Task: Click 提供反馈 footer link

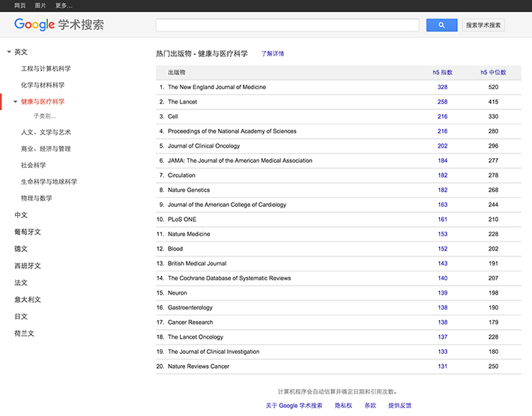Action: pos(399,406)
